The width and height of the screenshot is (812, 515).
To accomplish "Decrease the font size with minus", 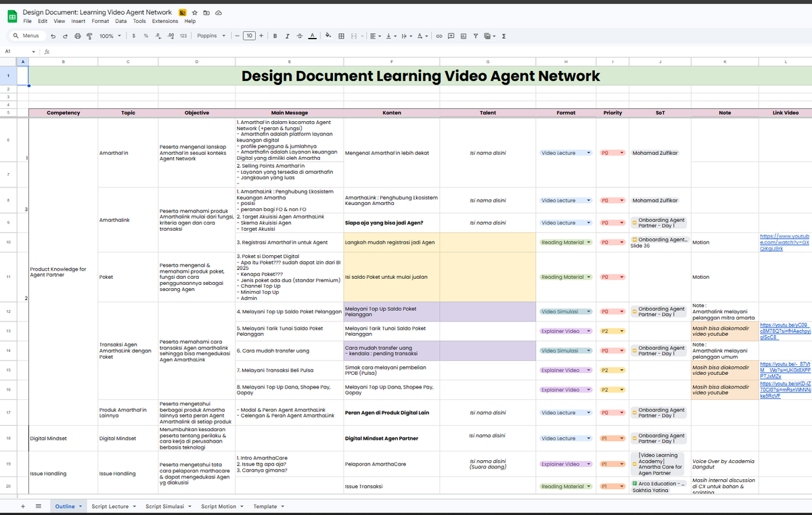I will [x=238, y=36].
